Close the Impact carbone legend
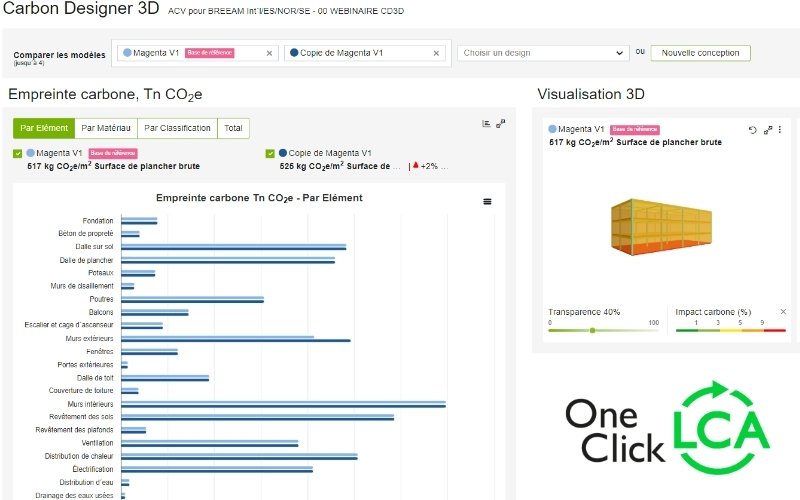Screen dimensions: 800x500 click(x=783, y=312)
